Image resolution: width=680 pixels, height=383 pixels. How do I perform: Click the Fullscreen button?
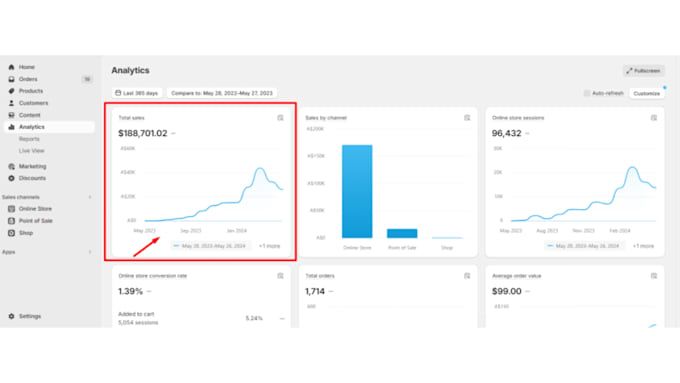(x=644, y=71)
